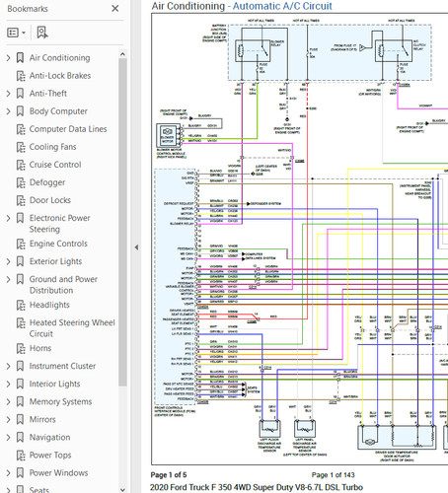Expand the Instrument Cluster bookmark

point(9,366)
